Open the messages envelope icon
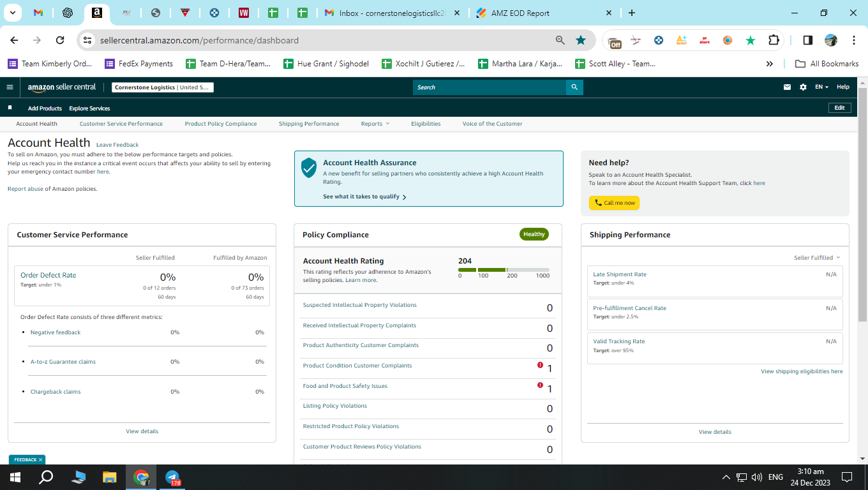Viewport: 868px width, 490px height. click(788, 87)
